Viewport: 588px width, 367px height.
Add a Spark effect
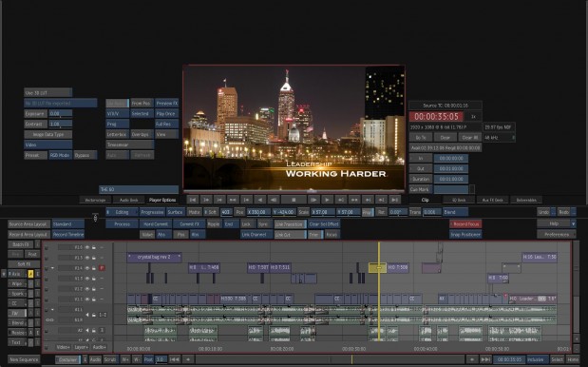[x=17, y=294]
